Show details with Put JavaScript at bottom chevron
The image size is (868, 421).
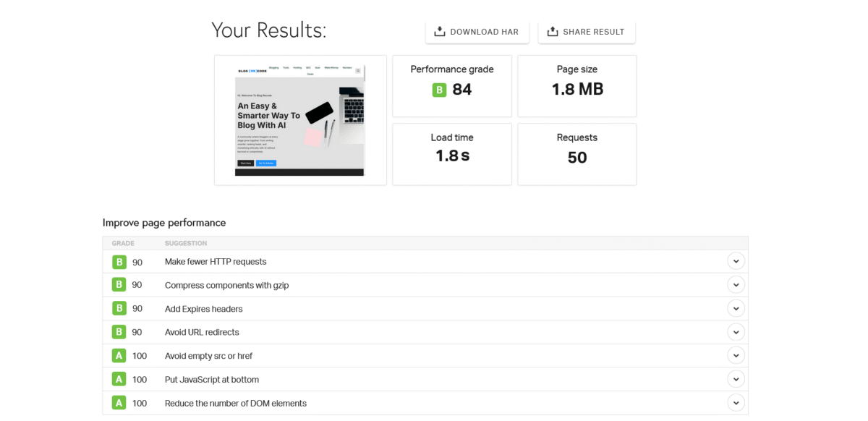pyautogui.click(x=736, y=379)
